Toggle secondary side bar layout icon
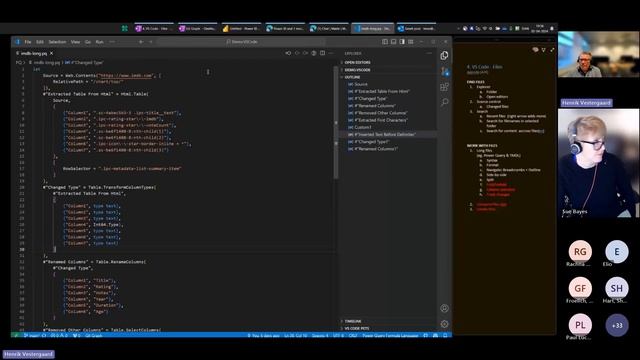This screenshot has width=640, height=360. [402, 42]
